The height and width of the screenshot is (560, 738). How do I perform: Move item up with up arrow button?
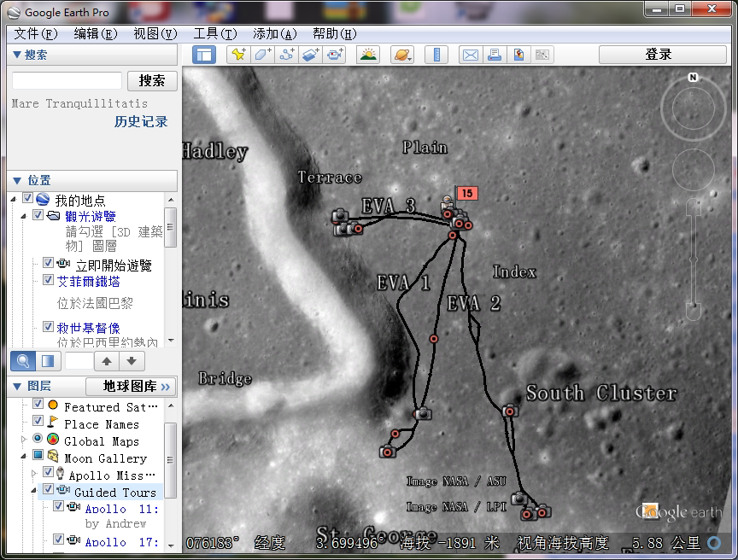point(107,361)
